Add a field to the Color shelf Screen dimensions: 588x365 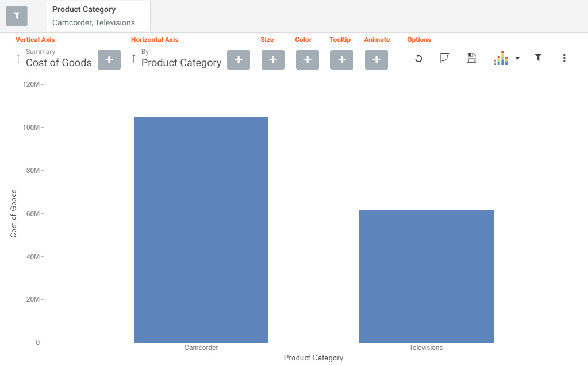pyautogui.click(x=307, y=59)
